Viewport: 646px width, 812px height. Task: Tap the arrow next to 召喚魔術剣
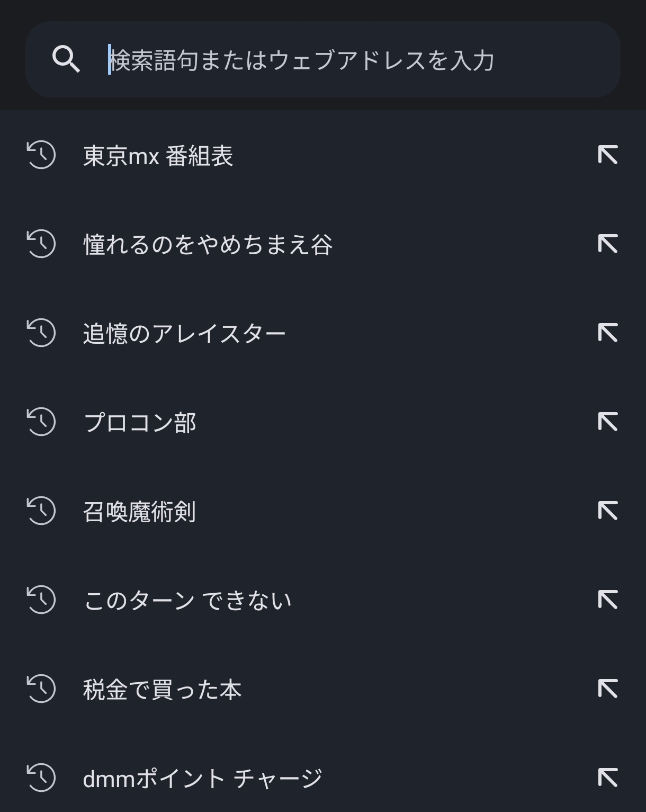pos(607,511)
